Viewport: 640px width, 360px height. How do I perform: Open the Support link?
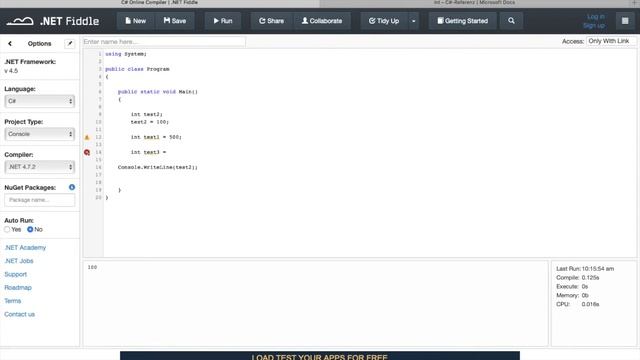tap(16, 274)
